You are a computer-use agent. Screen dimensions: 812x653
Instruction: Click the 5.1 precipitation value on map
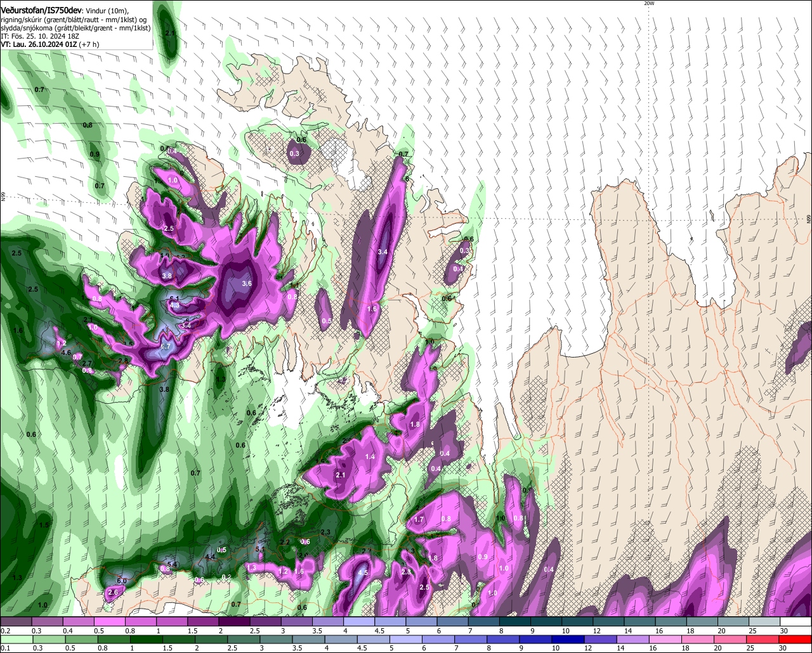point(259,549)
